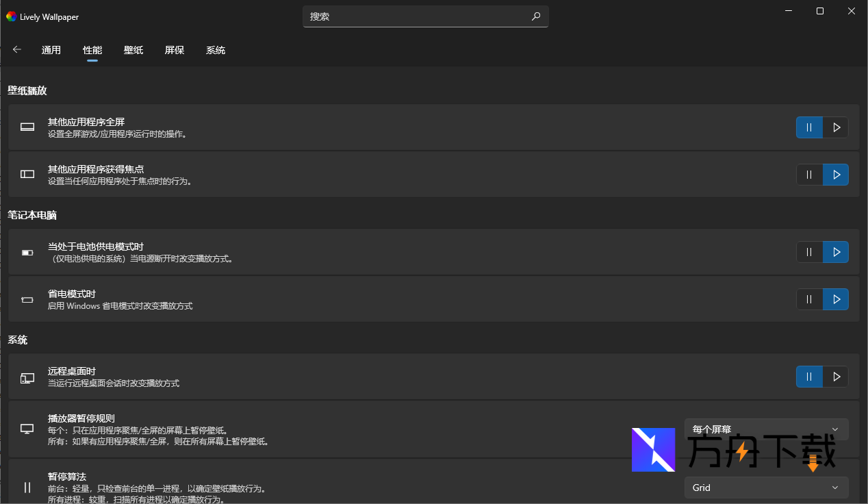Click the search magnifier icon
Image resolution: width=868 pixels, height=504 pixels.
[536, 16]
